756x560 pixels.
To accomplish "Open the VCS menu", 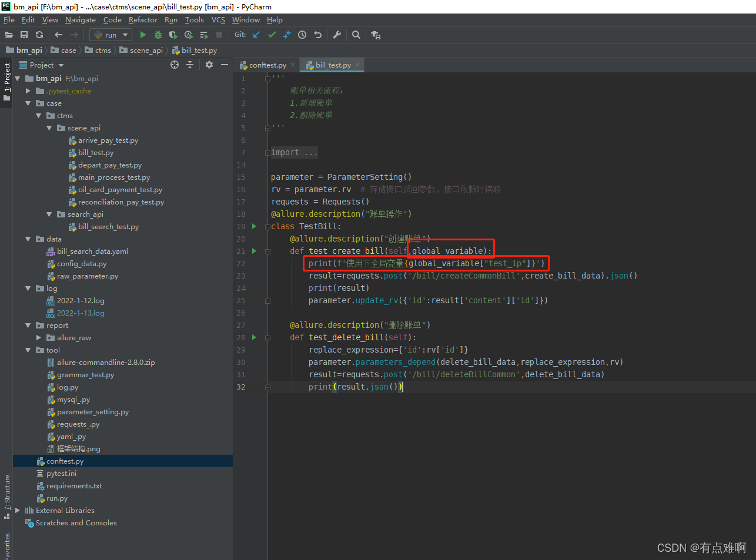I will [x=218, y=20].
